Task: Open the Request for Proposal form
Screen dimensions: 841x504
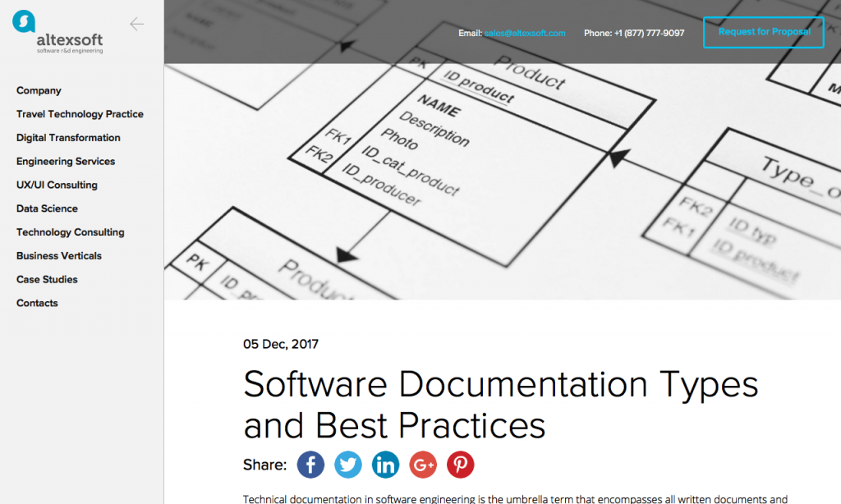Action: click(x=763, y=32)
